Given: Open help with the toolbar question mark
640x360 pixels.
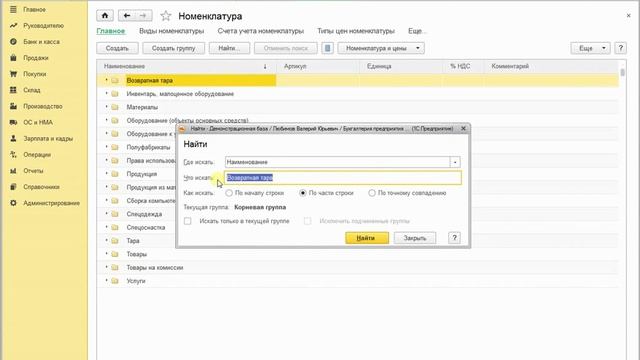Looking at the screenshot, I should [620, 48].
